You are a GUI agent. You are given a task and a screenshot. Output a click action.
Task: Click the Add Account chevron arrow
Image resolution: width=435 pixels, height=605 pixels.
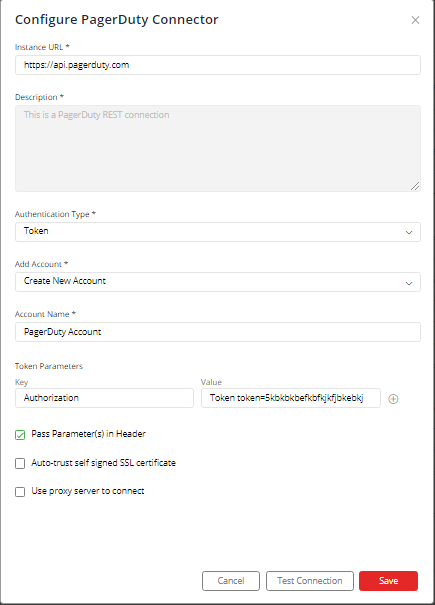coord(409,283)
